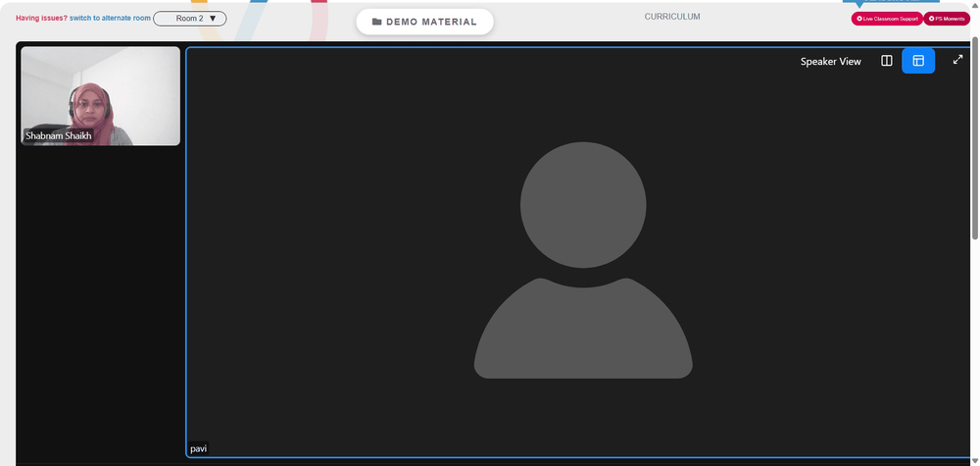Open the DEMO MATERIAL button
Screen dimensions: 980x466
pyautogui.click(x=425, y=22)
